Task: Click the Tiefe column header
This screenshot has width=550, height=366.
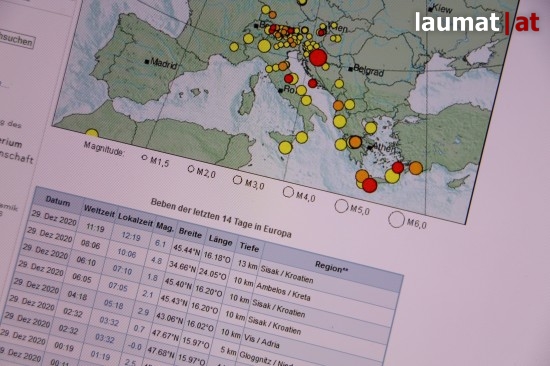Action: tap(249, 248)
